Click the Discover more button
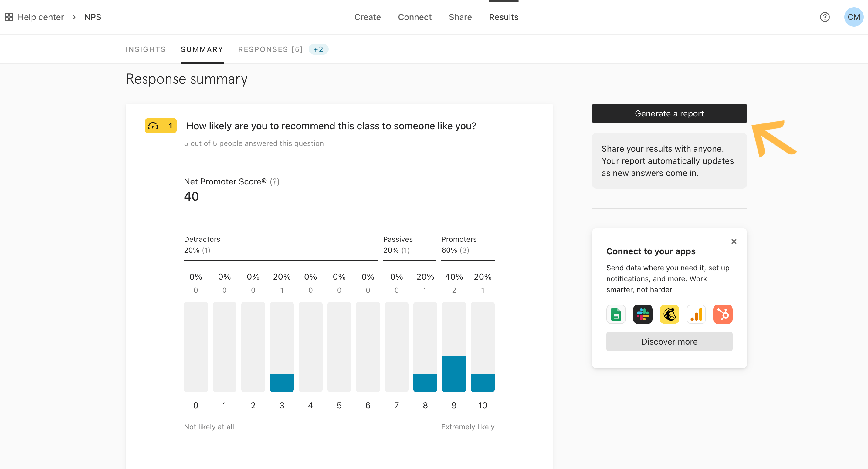Image resolution: width=868 pixels, height=469 pixels. coord(669,342)
